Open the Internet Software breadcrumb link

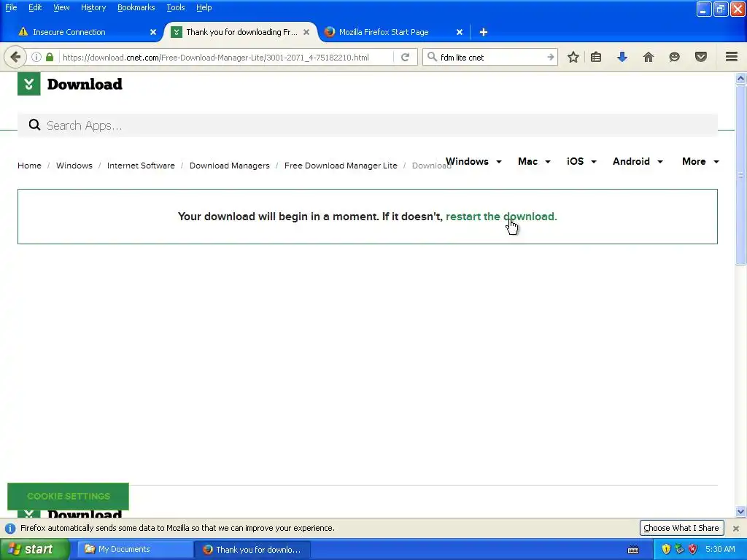[141, 166]
